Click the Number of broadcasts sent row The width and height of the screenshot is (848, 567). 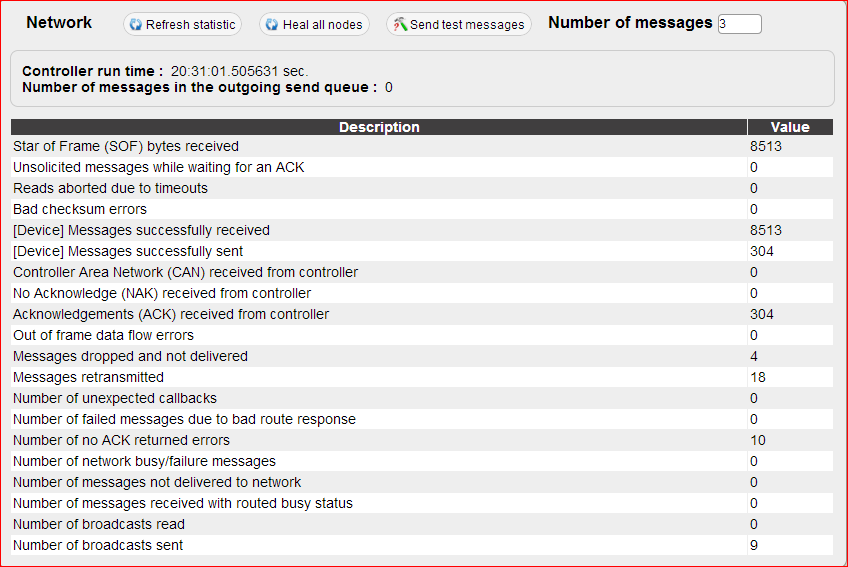click(422, 545)
